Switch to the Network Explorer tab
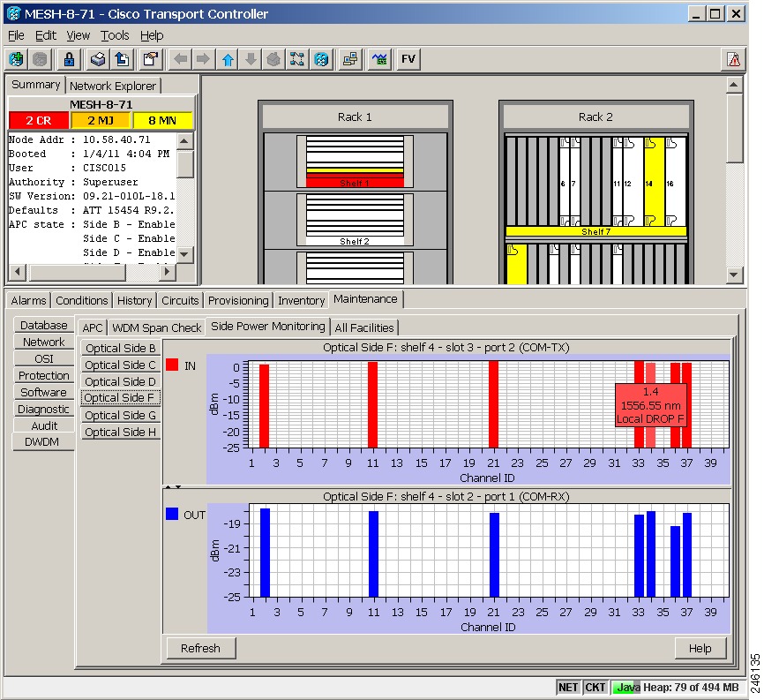The width and height of the screenshot is (764, 700). click(113, 86)
